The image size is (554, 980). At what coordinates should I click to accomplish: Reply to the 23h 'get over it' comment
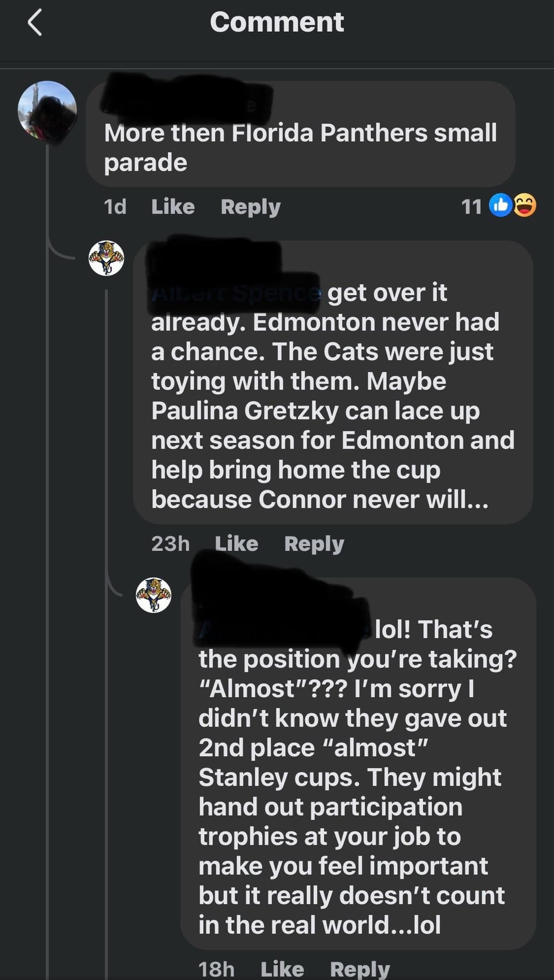click(314, 544)
